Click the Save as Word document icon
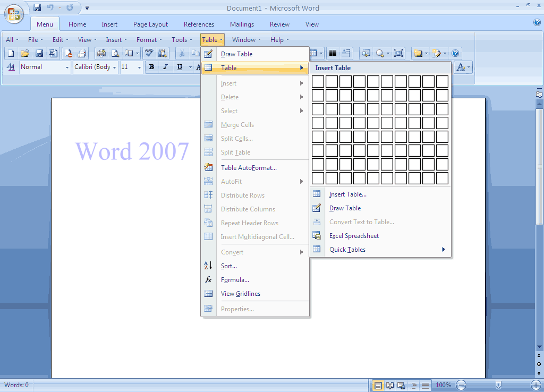This screenshot has height=392, width=544. pos(53,54)
